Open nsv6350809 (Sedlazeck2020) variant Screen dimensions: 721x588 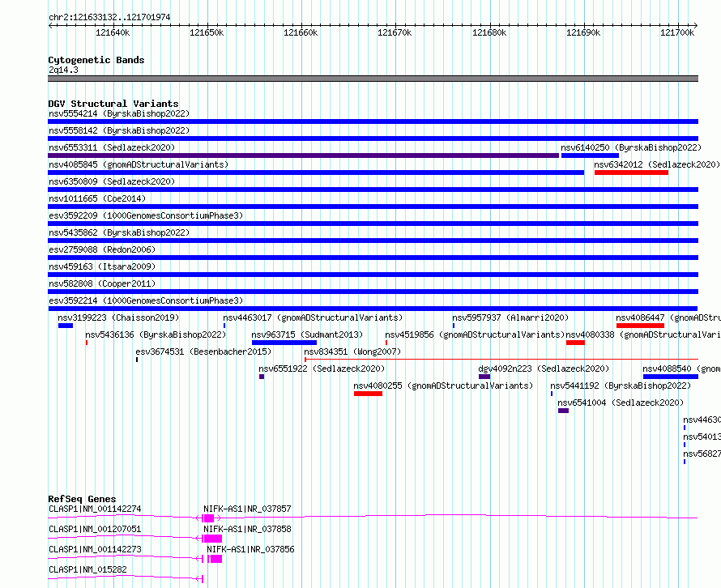click(x=112, y=181)
